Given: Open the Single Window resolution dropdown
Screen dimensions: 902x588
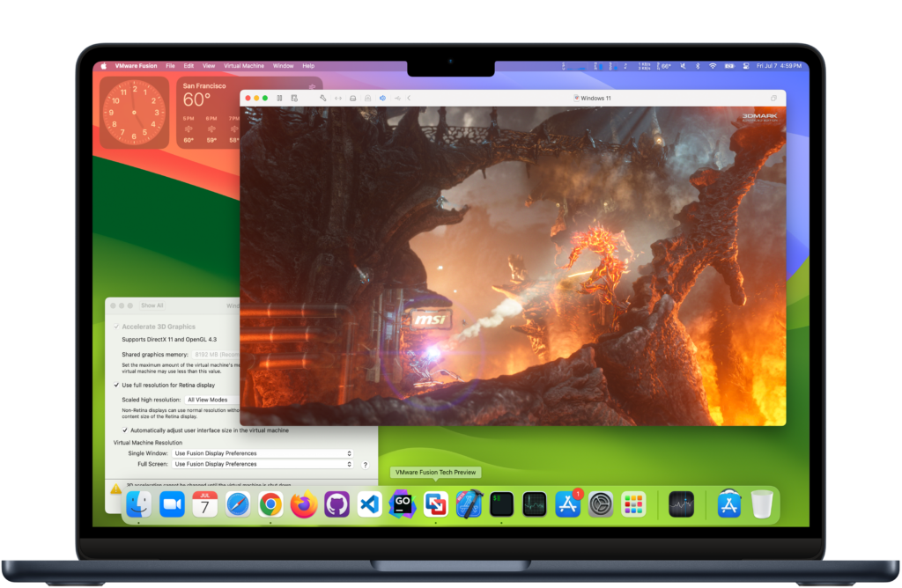Looking at the screenshot, I should point(262,453).
